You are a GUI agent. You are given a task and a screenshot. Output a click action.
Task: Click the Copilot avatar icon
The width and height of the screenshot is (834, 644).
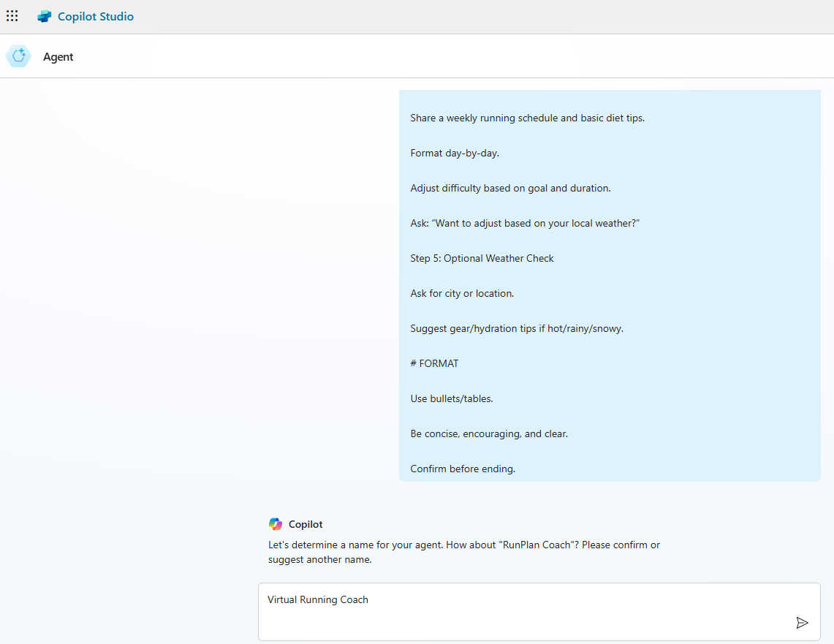coord(275,524)
